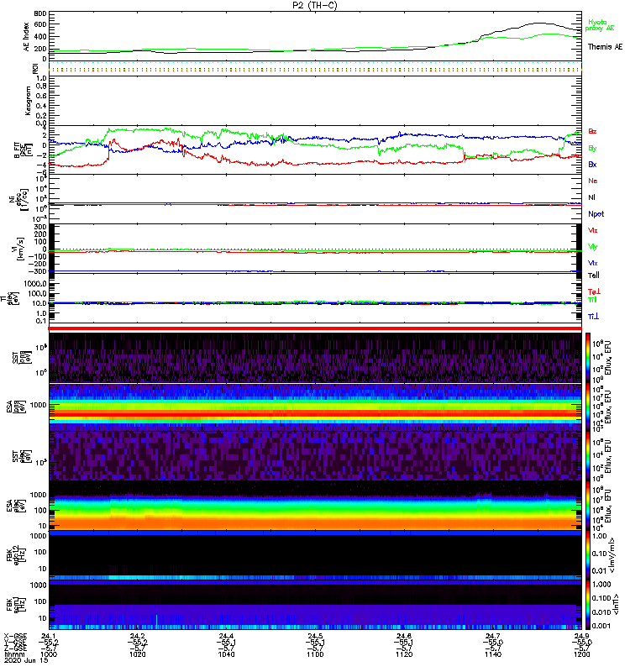The height and width of the screenshot is (672, 630).
Task: Click the plot title 'P2 (TH-C)'
Action: click(315, 5)
